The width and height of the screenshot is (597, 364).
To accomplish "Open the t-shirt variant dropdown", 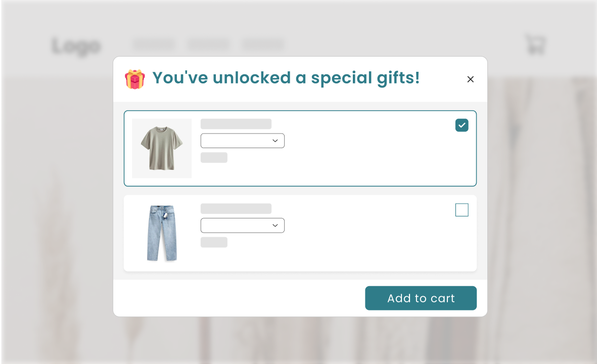I will pyautogui.click(x=238, y=141).
